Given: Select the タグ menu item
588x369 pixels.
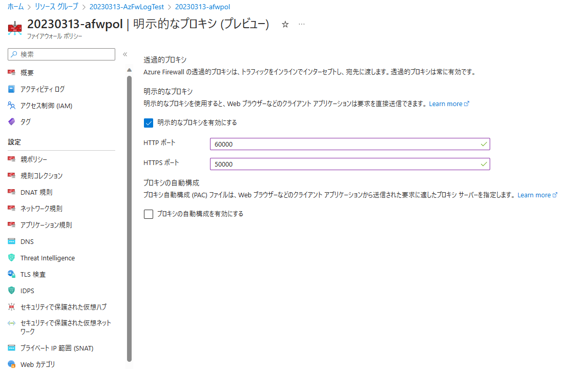Looking at the screenshot, I should coord(26,121).
